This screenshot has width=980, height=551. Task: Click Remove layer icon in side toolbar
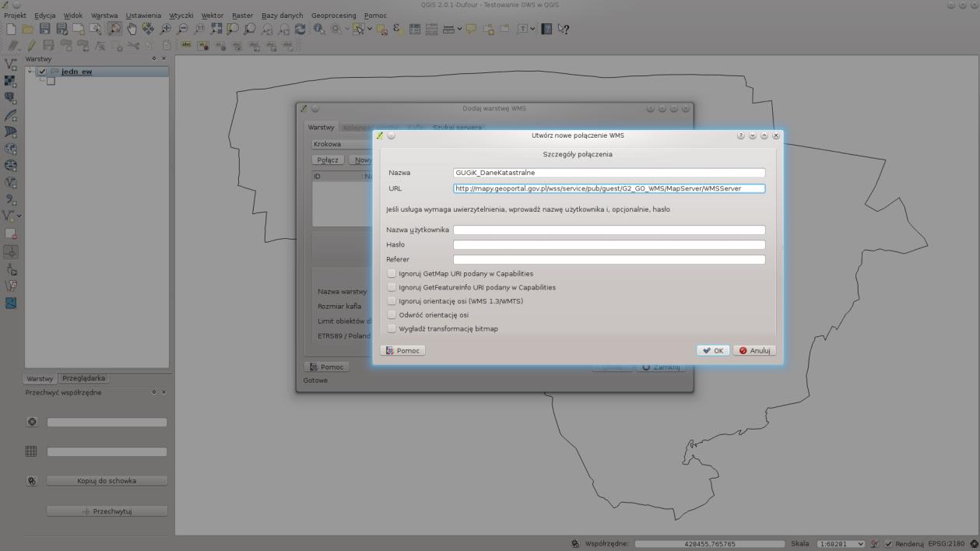[x=10, y=233]
